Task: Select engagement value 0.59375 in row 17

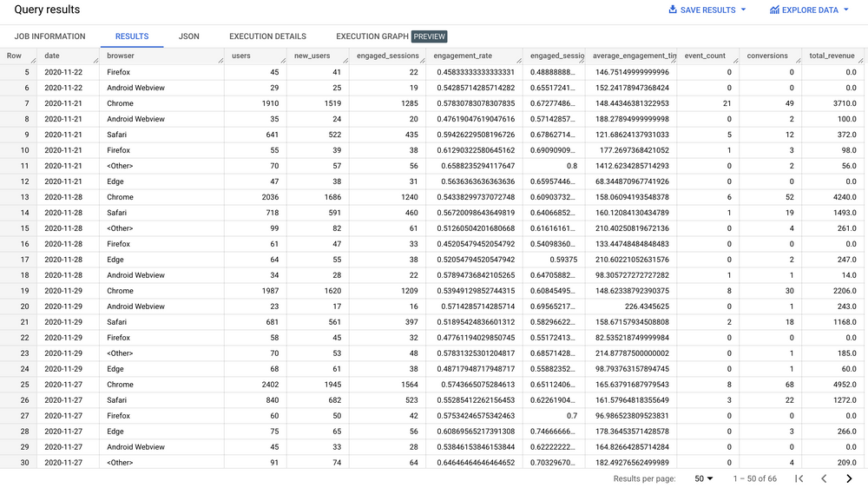Action: [x=563, y=260]
